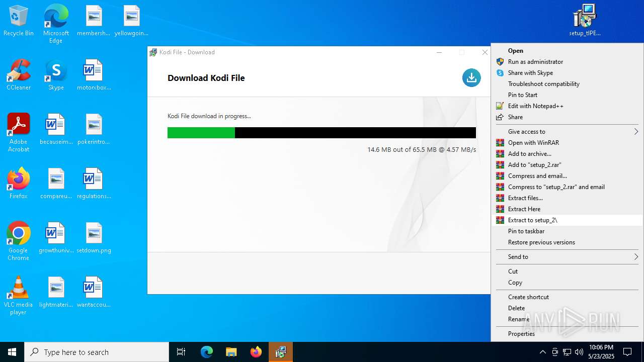Open Properties from the context menu

point(567,334)
